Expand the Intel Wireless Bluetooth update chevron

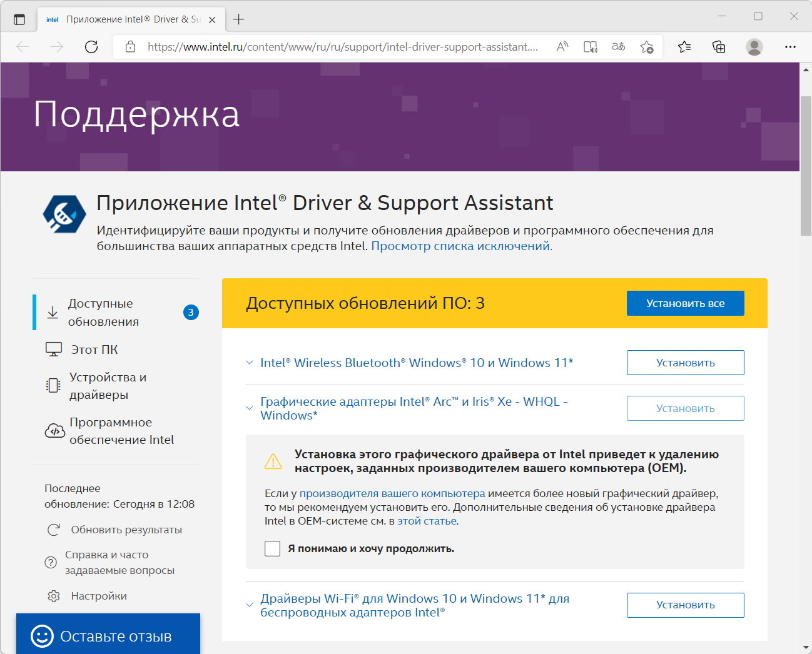(x=250, y=363)
